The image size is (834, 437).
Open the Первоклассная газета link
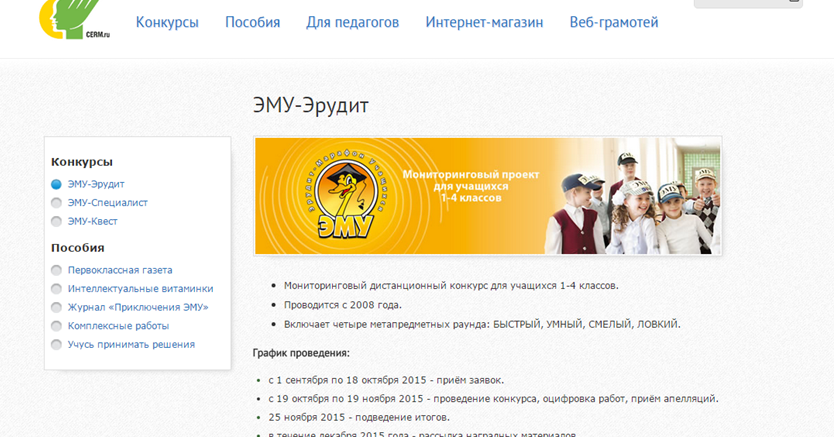tap(120, 271)
